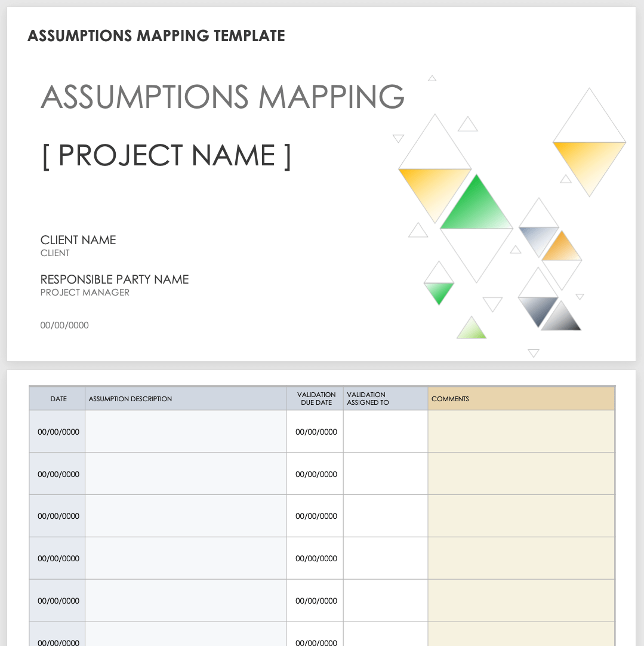Click the RESPONSIBLE PARTY NAME text

(x=115, y=279)
